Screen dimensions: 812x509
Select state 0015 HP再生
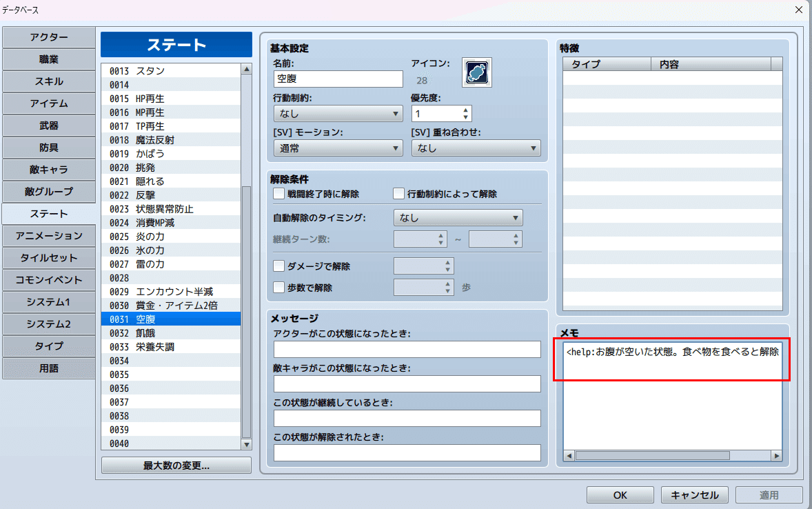tap(171, 99)
